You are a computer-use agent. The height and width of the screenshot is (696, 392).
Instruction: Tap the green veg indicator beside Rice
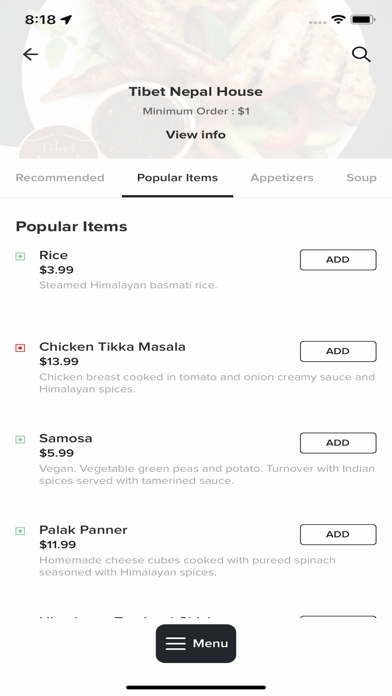[20, 256]
